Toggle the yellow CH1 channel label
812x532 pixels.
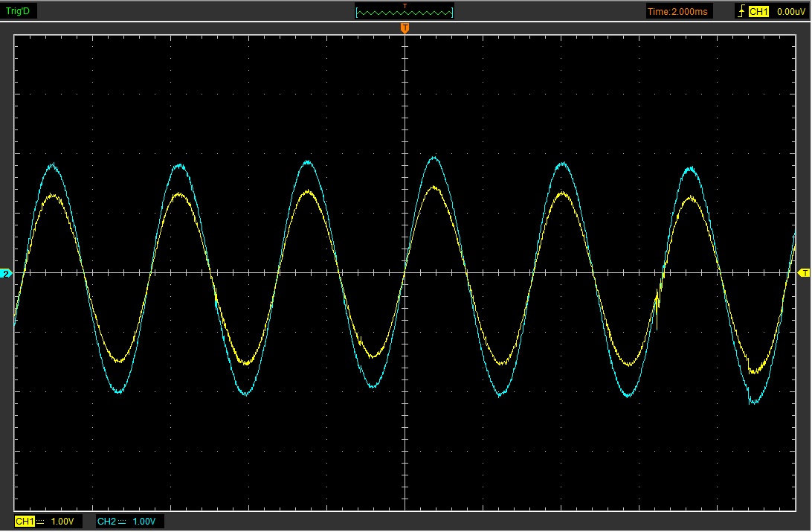click(x=25, y=522)
